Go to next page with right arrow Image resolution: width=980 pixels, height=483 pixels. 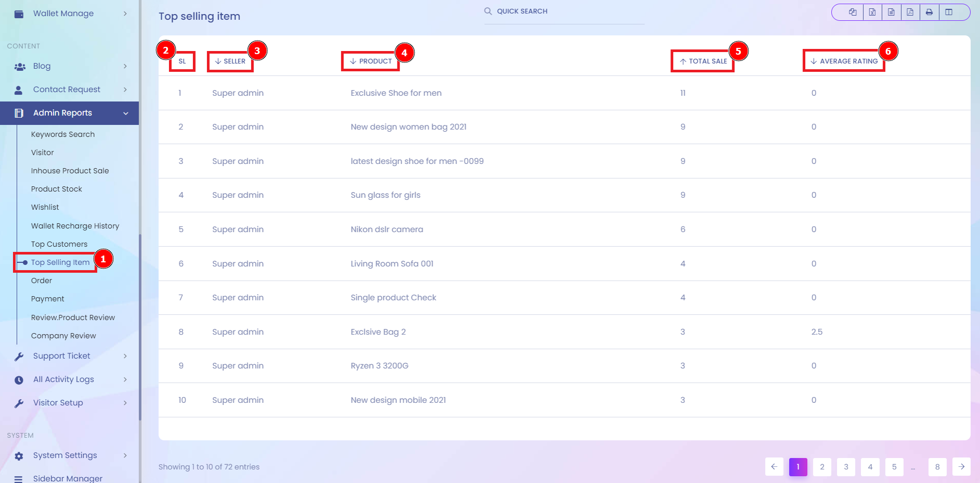(961, 467)
